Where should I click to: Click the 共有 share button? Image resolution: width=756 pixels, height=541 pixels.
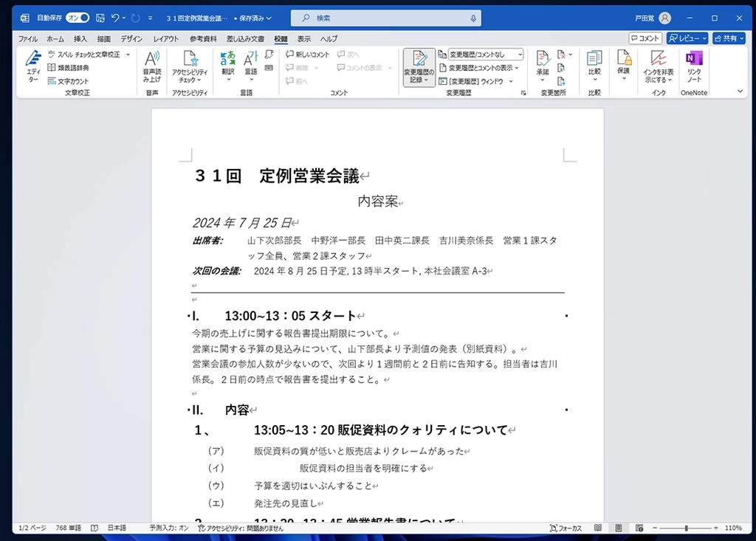(729, 38)
